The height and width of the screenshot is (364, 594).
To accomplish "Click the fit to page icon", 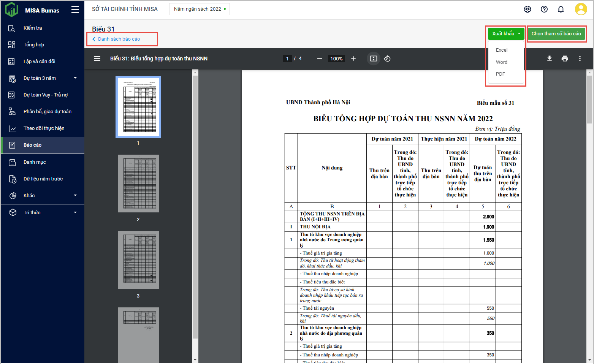I will (373, 59).
